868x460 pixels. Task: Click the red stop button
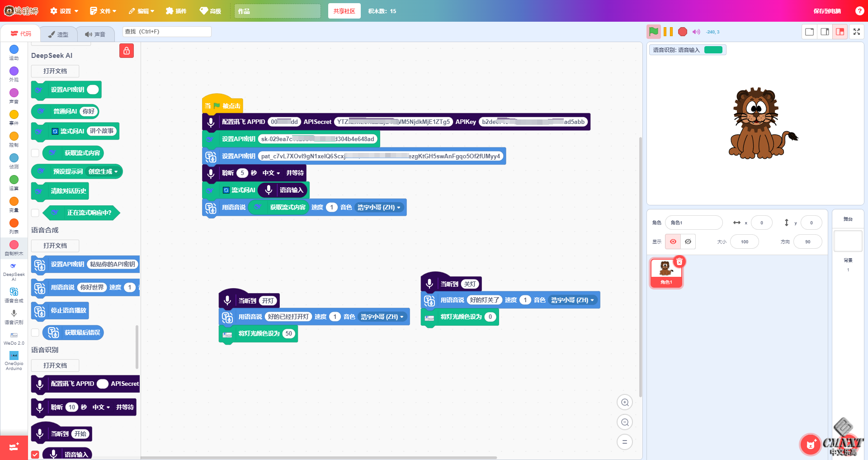coord(683,32)
